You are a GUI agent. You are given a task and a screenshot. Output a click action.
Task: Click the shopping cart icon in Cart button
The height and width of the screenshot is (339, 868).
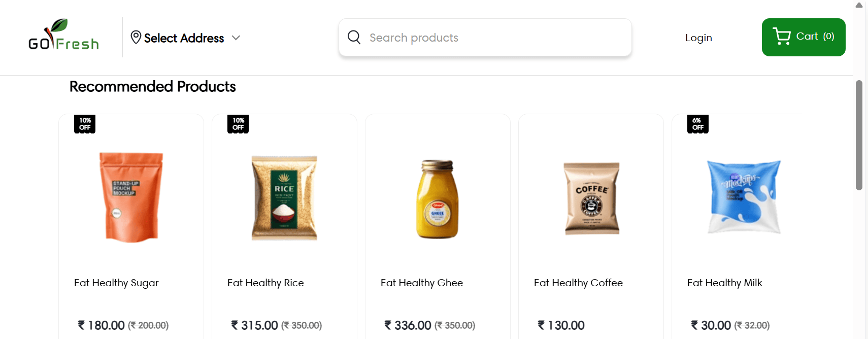tap(782, 36)
